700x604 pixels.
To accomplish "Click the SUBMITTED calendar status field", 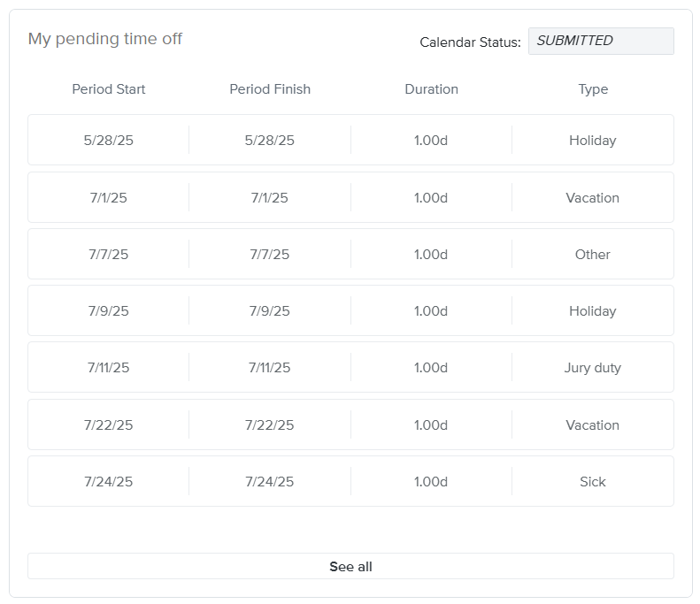I will pos(600,41).
